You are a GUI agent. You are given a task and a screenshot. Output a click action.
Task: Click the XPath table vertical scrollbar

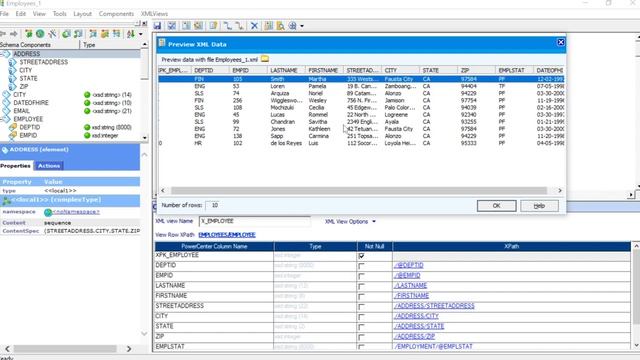point(636,296)
